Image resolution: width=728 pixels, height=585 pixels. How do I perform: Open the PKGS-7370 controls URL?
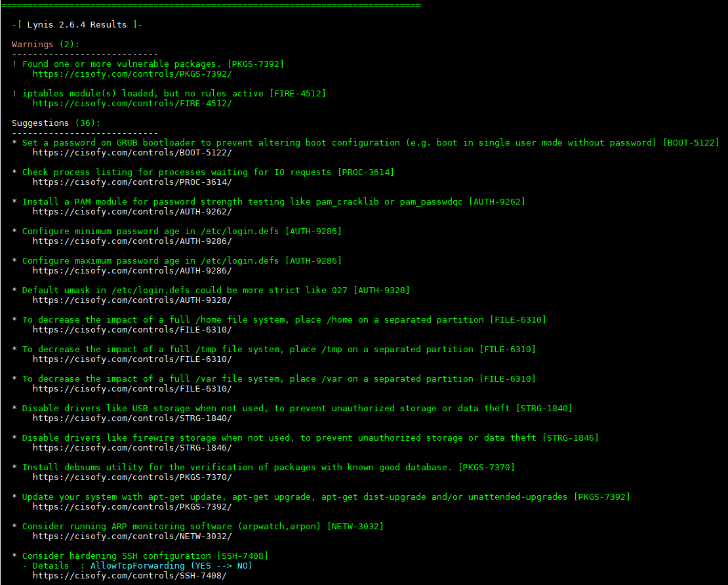132,477
